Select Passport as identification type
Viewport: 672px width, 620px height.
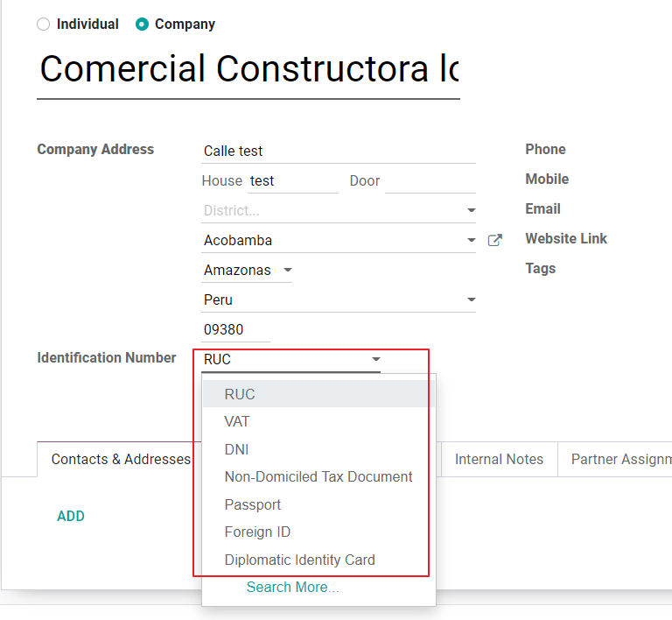253,505
